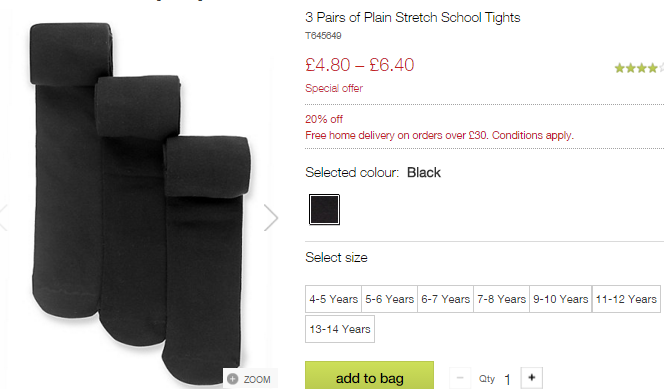This screenshot has height=389, width=664.
Task: Click the quantity value field
Action: click(x=507, y=379)
